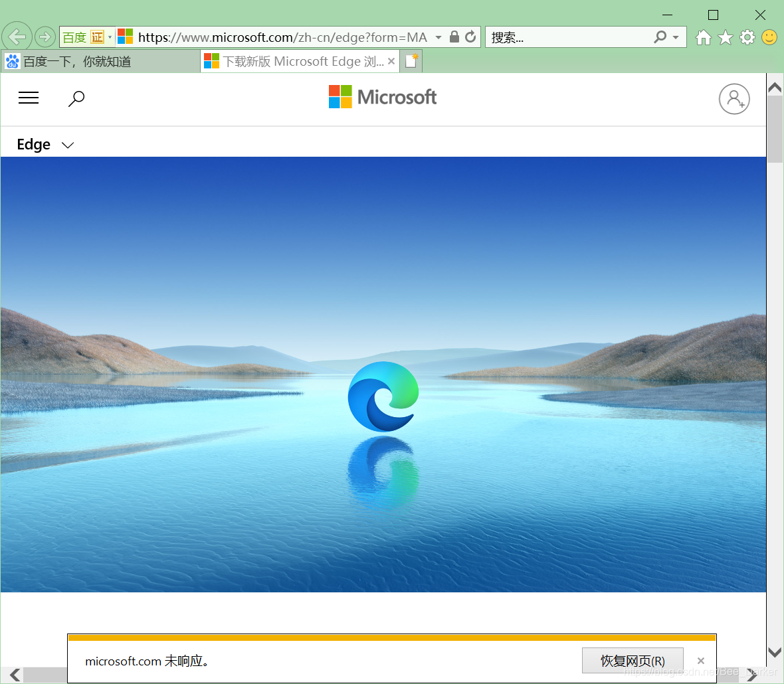Open site search with the page magnifier icon
784x684 pixels.
(x=76, y=98)
